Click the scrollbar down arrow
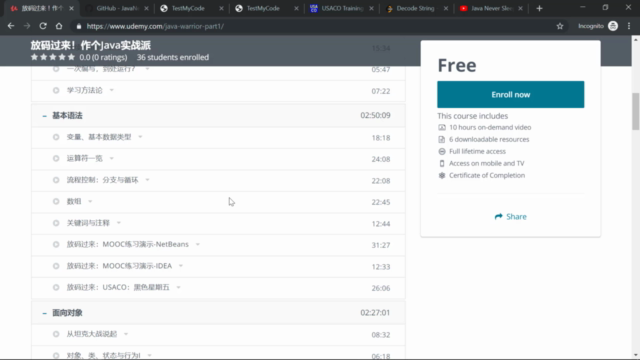 point(636,356)
